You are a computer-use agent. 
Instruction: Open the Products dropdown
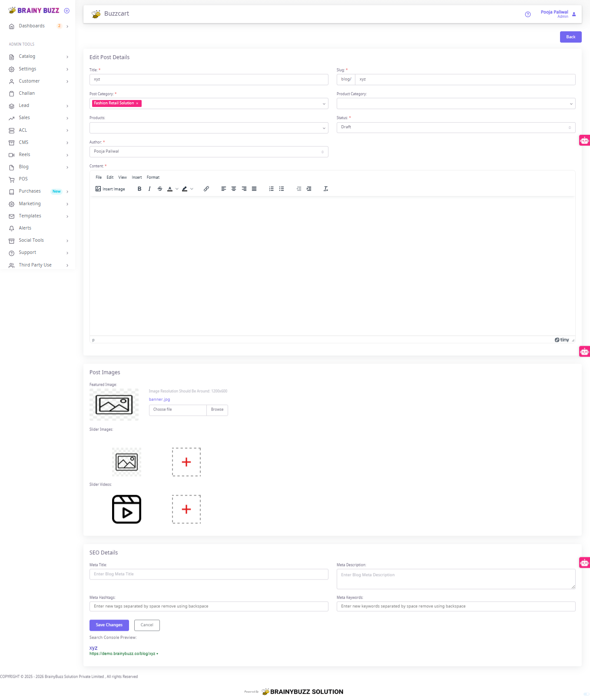[x=209, y=128]
